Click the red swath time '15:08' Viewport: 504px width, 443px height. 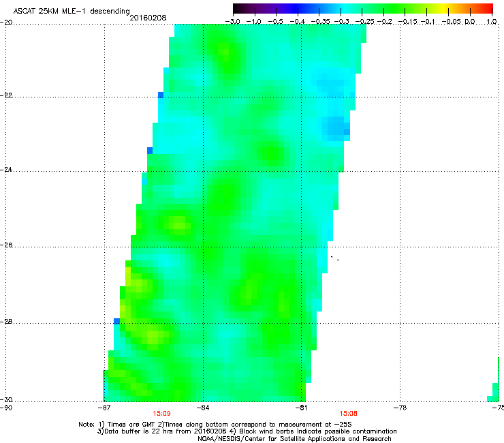[x=348, y=414]
